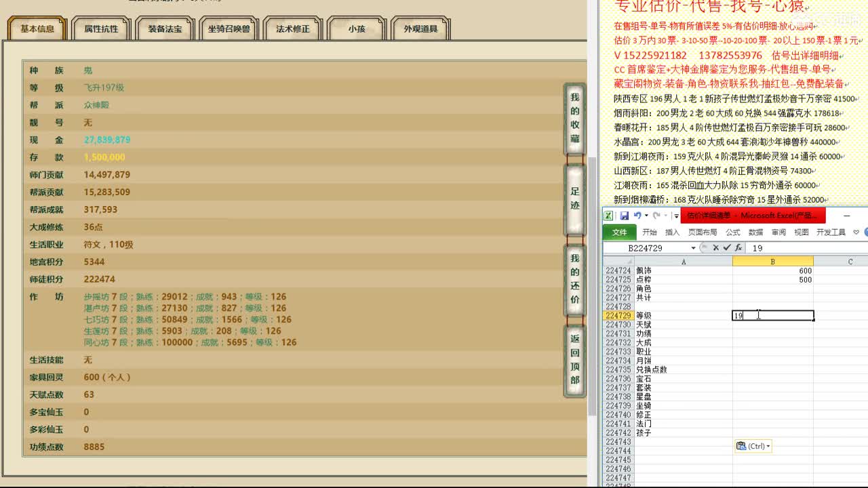Image resolution: width=868 pixels, height=488 pixels.
Task: Open the 文件 (File) tab in Excel
Action: point(620,232)
